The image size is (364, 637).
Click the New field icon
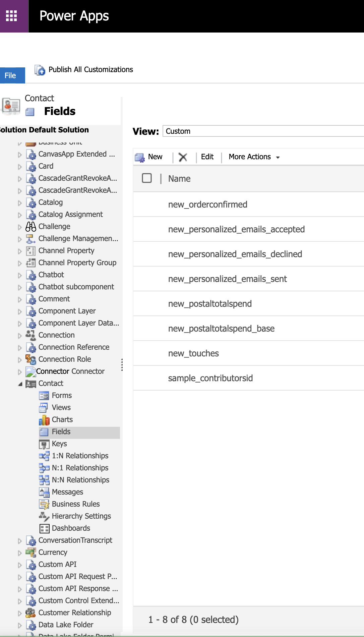[x=139, y=157]
